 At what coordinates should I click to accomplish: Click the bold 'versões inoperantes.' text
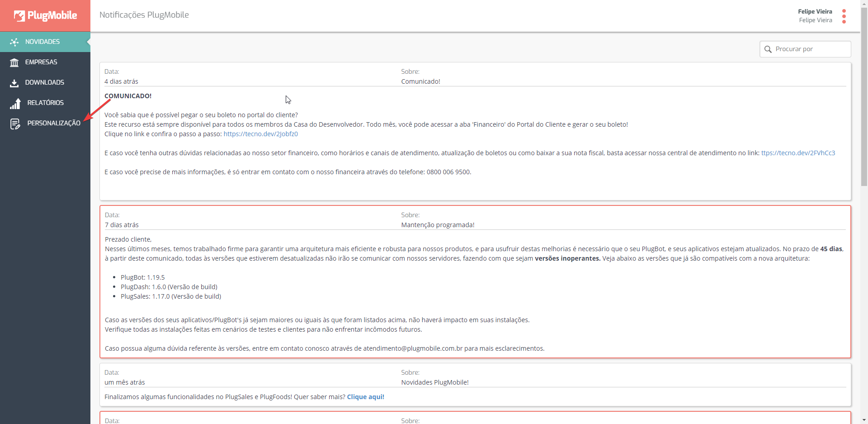[567, 258]
